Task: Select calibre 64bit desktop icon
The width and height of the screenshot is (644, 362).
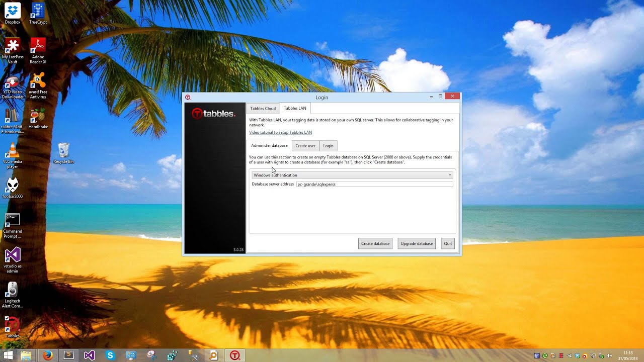Action: click(13, 121)
